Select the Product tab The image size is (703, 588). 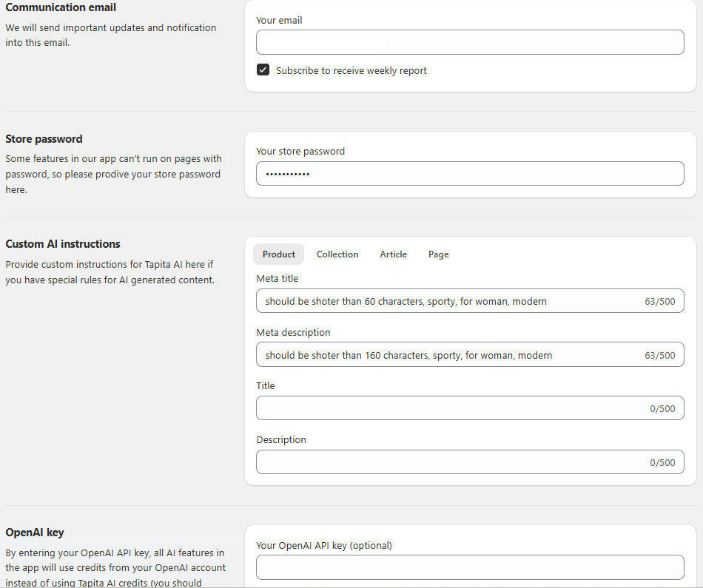[278, 254]
